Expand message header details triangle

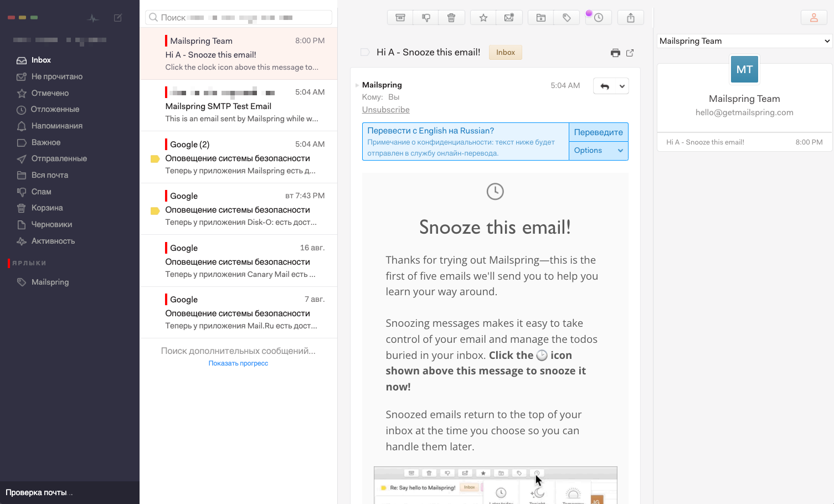(357, 85)
